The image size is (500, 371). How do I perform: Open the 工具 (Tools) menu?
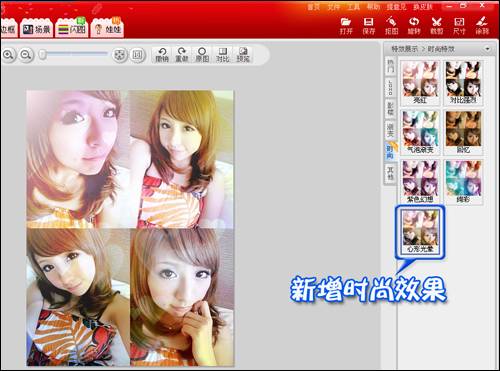click(x=354, y=7)
